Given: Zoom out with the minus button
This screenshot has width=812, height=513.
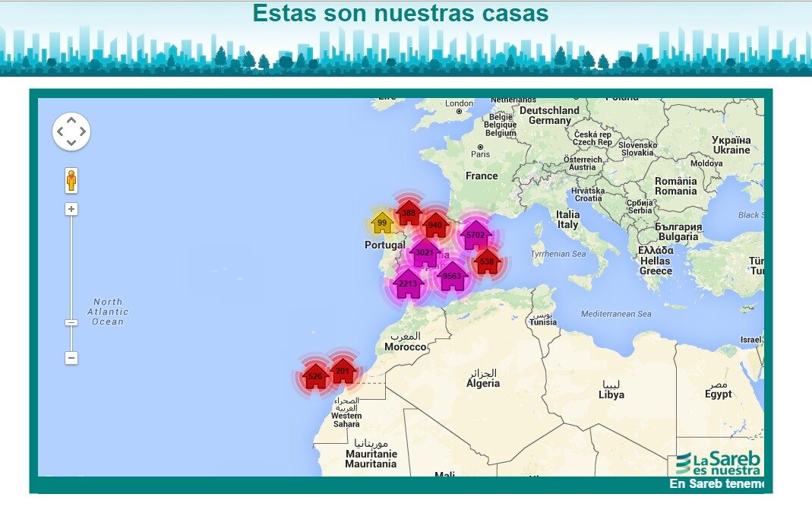Looking at the screenshot, I should (71, 357).
